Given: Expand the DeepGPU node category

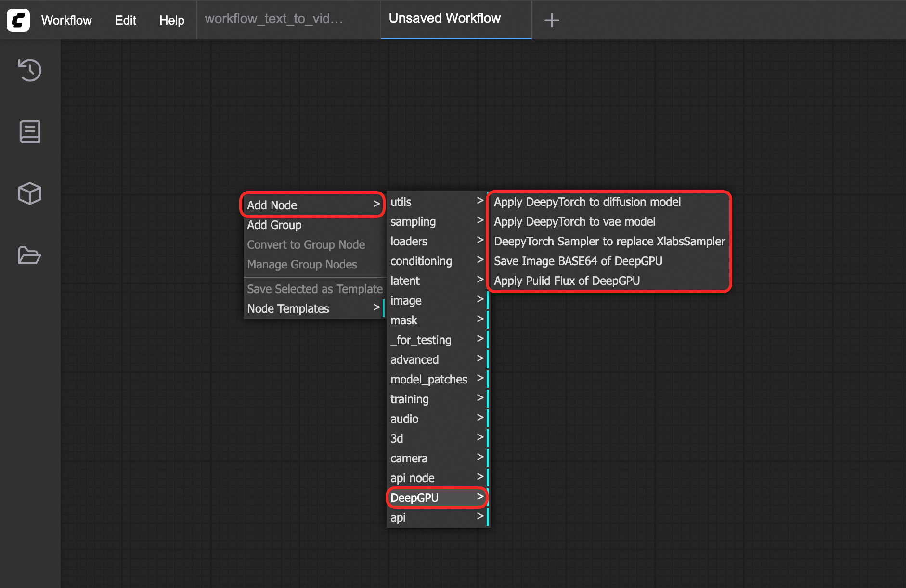Looking at the screenshot, I should click(x=437, y=498).
